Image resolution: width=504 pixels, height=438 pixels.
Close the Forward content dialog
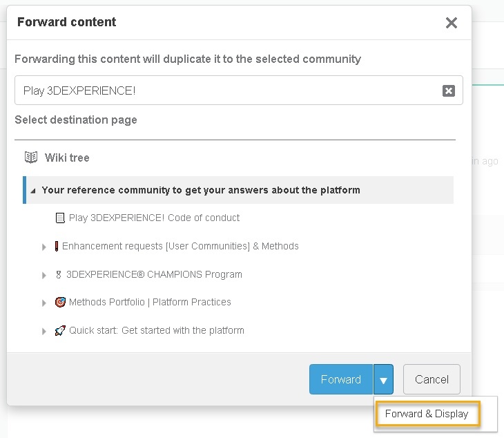[x=452, y=23]
